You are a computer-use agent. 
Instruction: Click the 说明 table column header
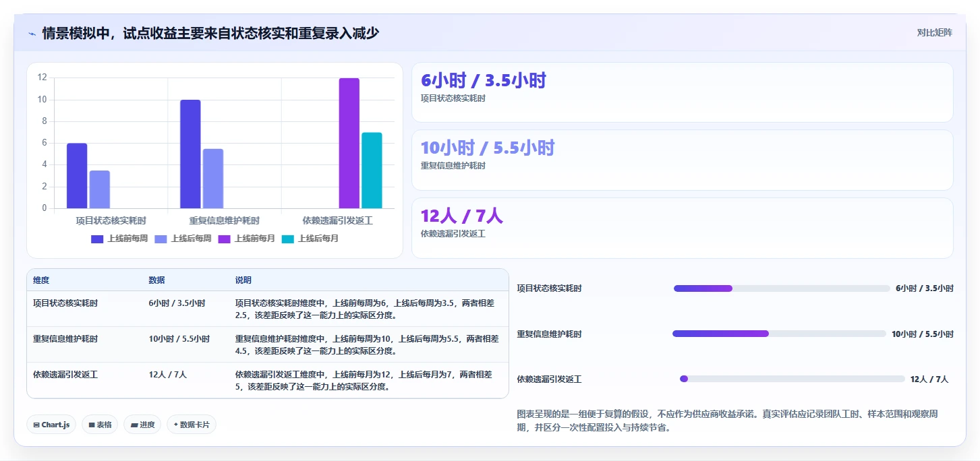[243, 280]
